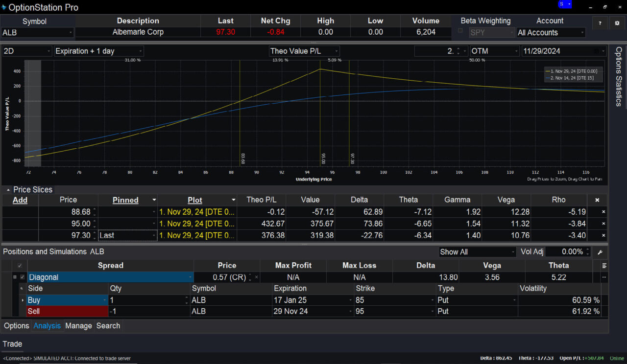
Task: Increase Vol Adj using its stepper control
Action: (587, 250)
